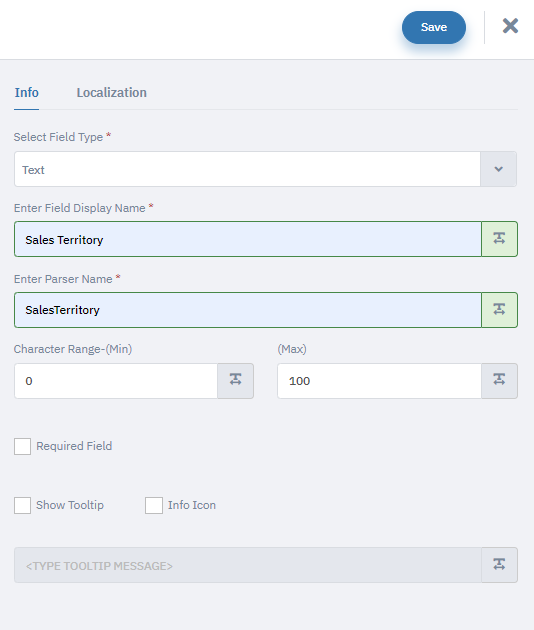This screenshot has width=534, height=630.
Task: Expand the Select Field Type dropdown arrow
Action: pyautogui.click(x=499, y=169)
